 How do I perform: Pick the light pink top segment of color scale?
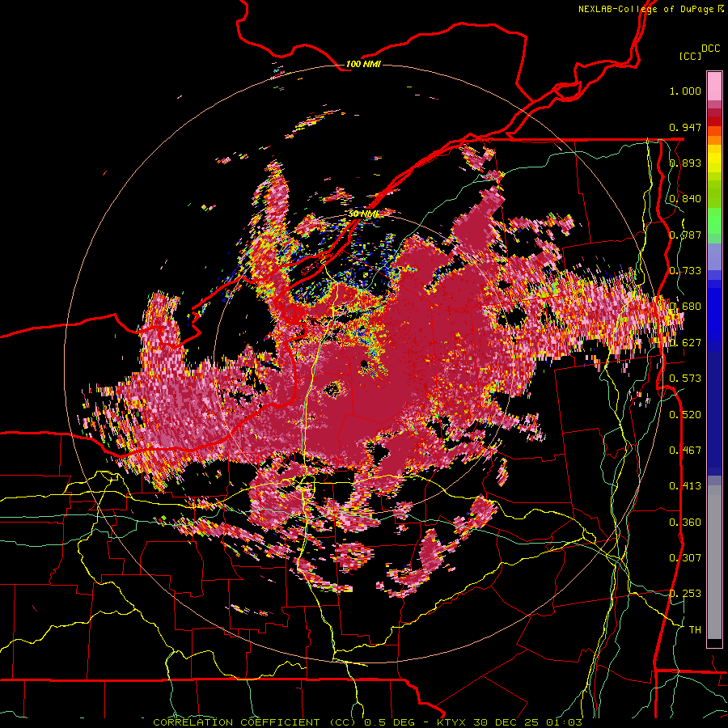pyautogui.click(x=714, y=86)
